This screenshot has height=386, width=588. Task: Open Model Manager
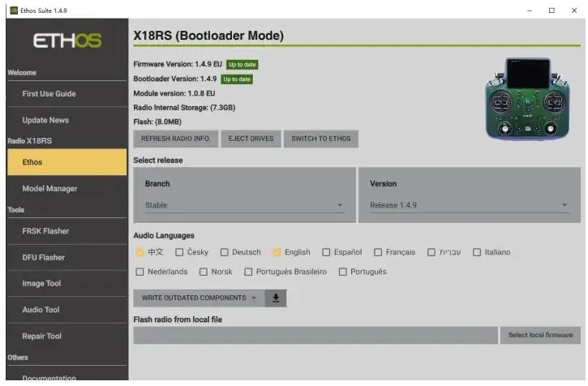pos(67,189)
